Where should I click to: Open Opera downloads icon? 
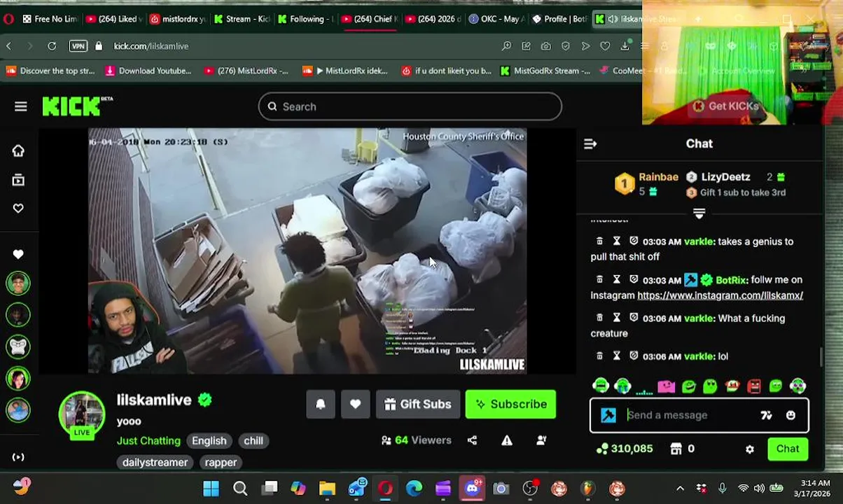click(x=625, y=46)
